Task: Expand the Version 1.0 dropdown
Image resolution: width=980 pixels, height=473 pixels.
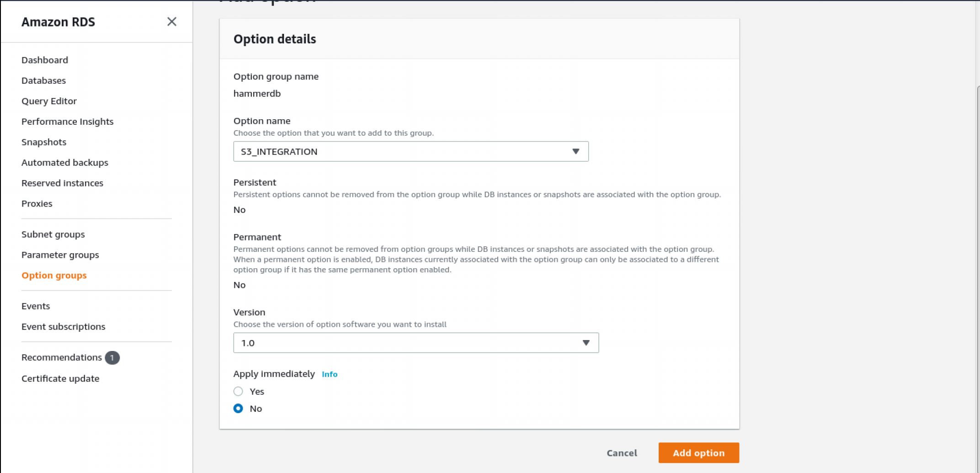Action: [x=586, y=343]
